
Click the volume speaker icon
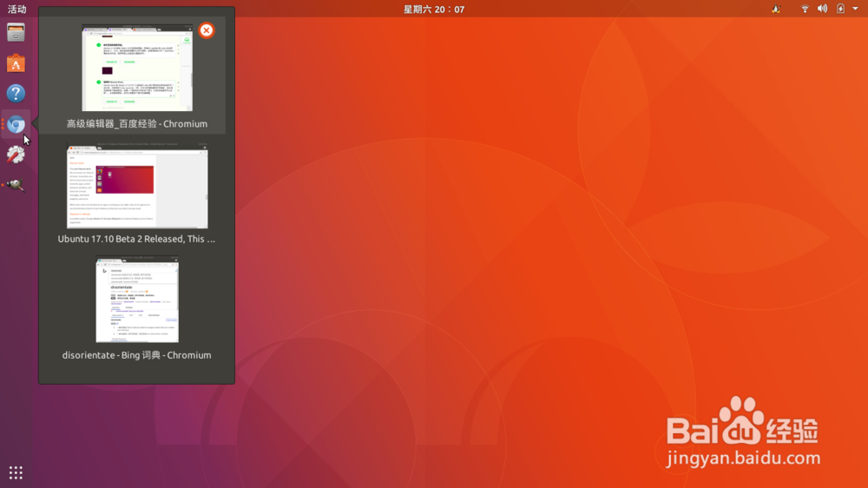point(823,9)
